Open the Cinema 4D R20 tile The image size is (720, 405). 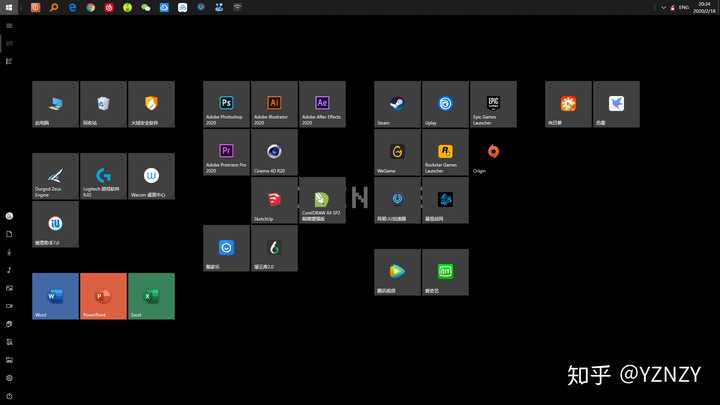274,152
